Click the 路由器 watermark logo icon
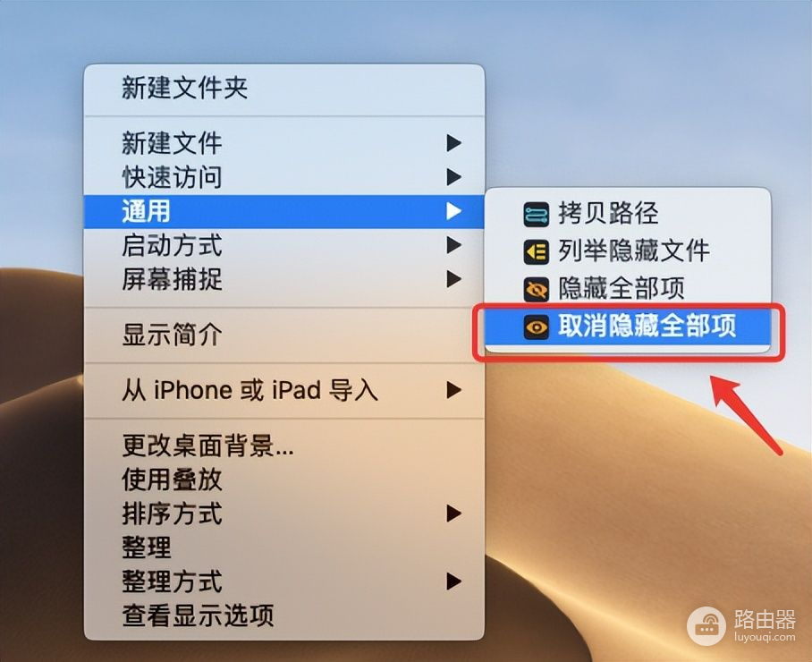 coord(706,625)
